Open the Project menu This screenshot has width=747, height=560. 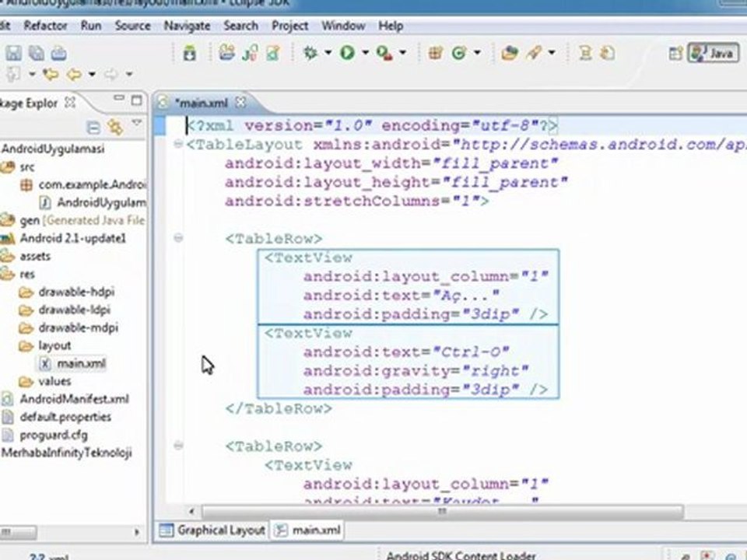pos(289,26)
